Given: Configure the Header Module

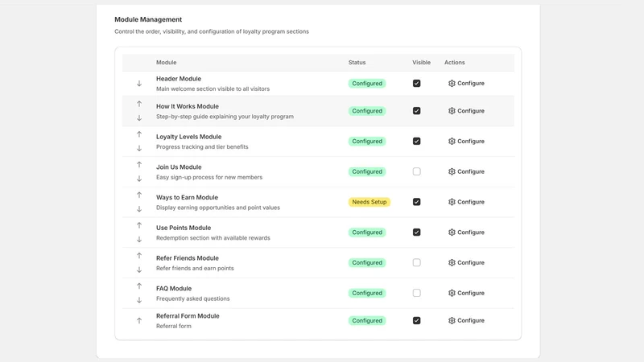Looking at the screenshot, I should coord(466,84).
